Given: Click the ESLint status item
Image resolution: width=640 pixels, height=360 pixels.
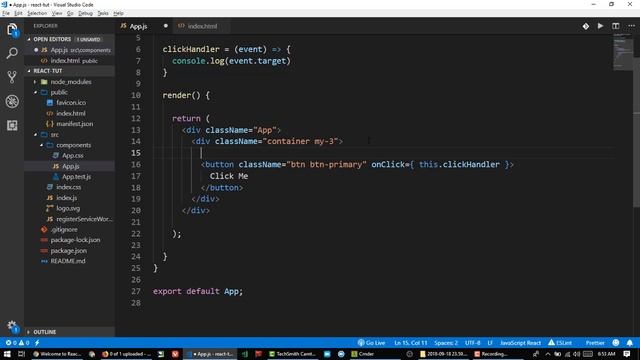Looking at the screenshot, I should point(560,343).
